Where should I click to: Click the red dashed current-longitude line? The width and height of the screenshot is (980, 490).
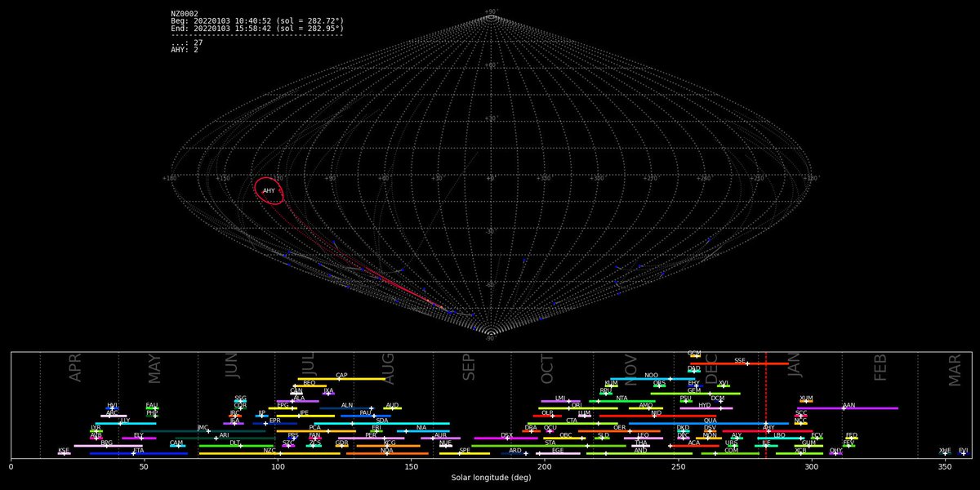765,405
